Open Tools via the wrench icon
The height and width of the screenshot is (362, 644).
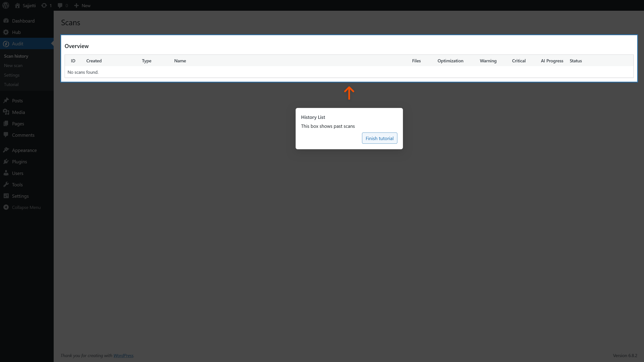tap(6, 185)
